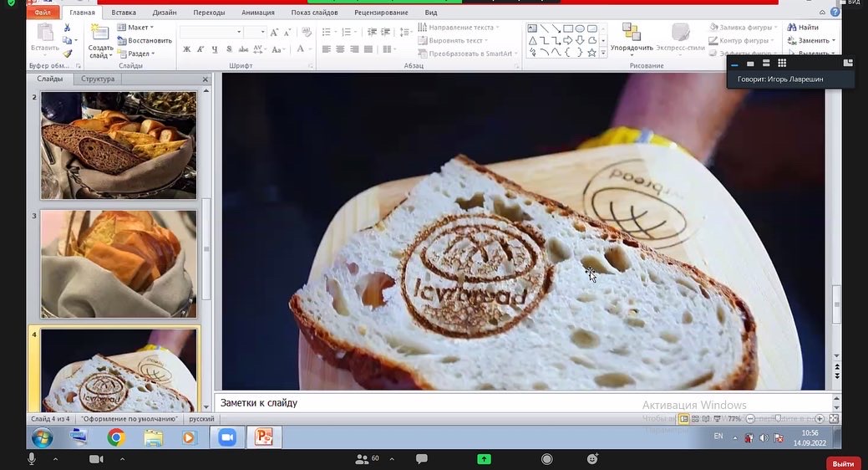The width and height of the screenshot is (868, 470).
Task: Clear all formatting with the eraser icon
Action: [306, 33]
